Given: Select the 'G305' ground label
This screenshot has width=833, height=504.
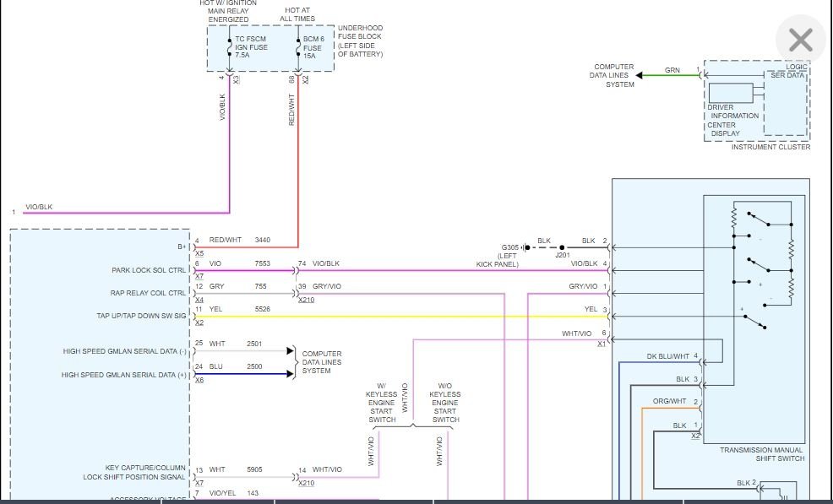Looking at the screenshot, I should [x=510, y=247].
